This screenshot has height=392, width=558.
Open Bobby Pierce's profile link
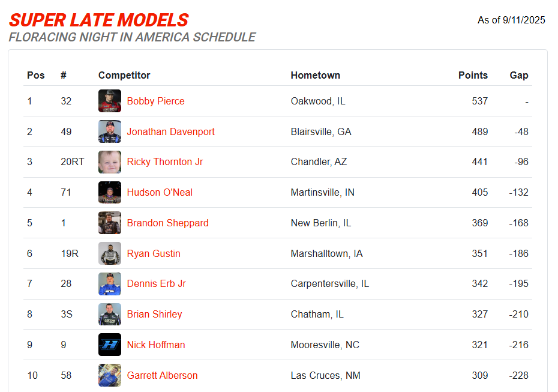pyautogui.click(x=155, y=101)
